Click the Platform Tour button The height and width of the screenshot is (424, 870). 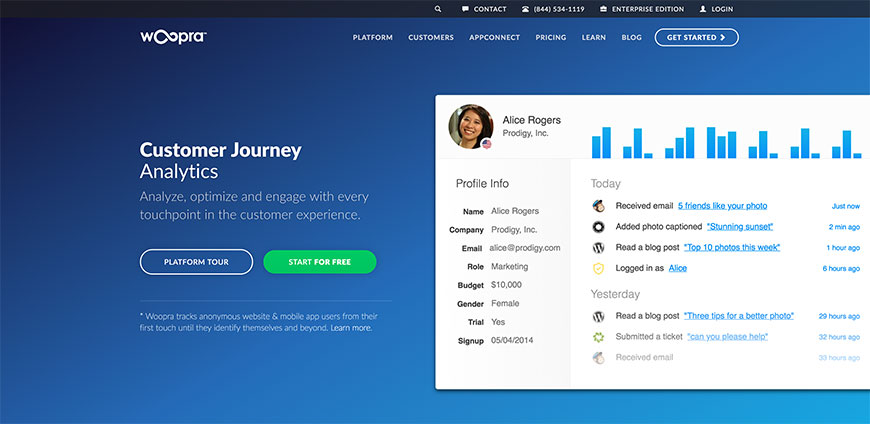196,262
